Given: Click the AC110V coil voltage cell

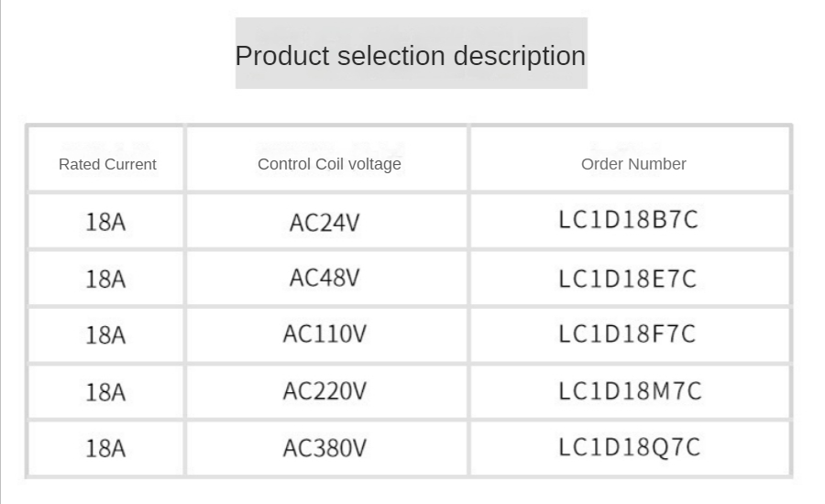Looking at the screenshot, I should point(324,335).
